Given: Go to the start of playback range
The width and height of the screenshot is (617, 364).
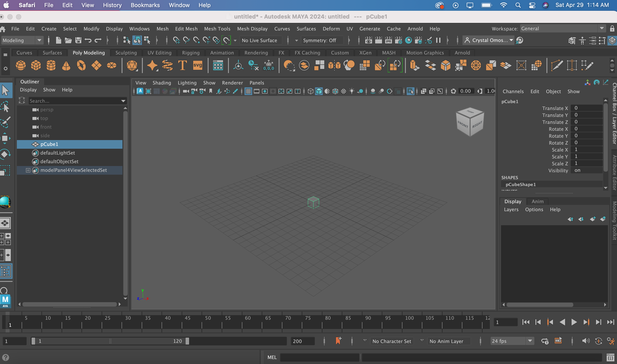Looking at the screenshot, I should tap(526, 322).
